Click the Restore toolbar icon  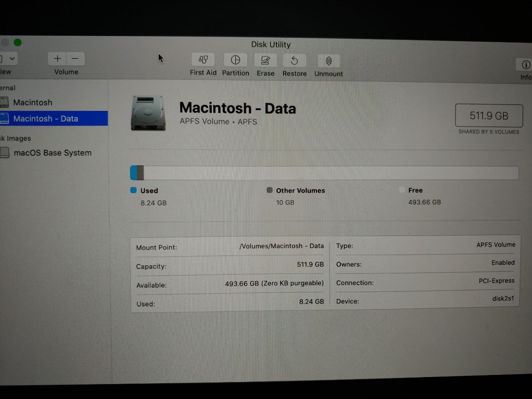click(x=295, y=61)
